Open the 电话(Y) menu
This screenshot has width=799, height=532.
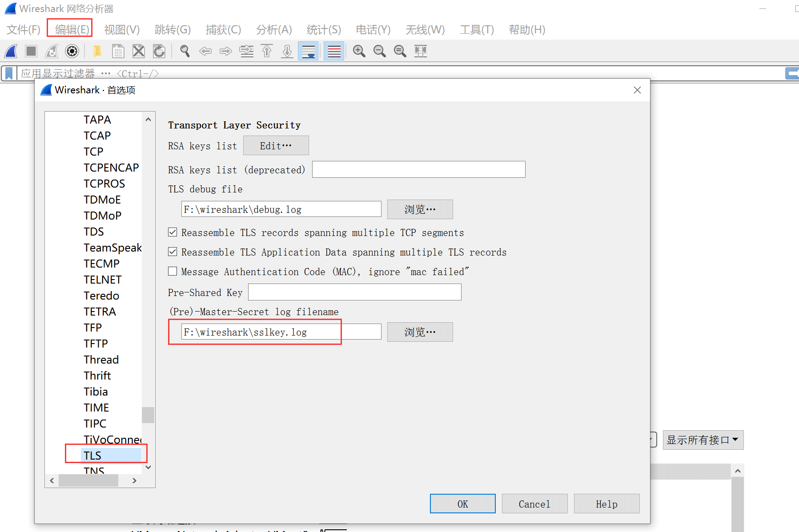(373, 30)
